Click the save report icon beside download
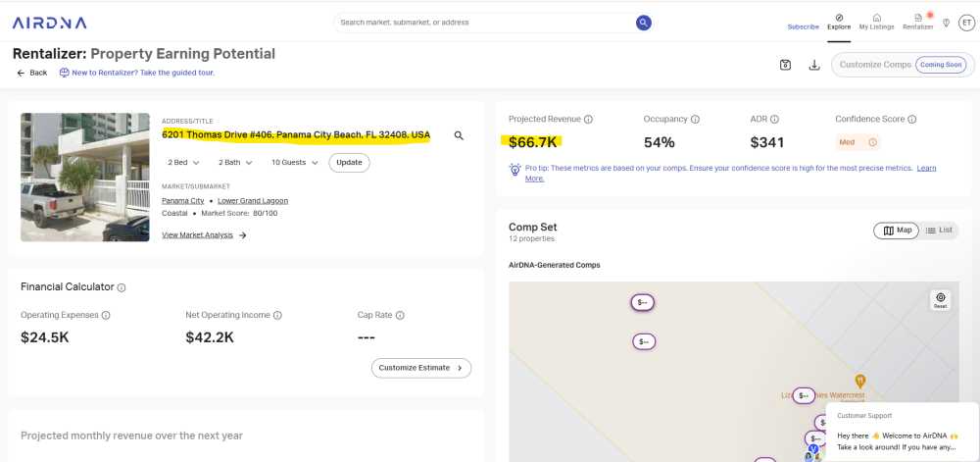The width and height of the screenshot is (980, 462). tap(785, 65)
